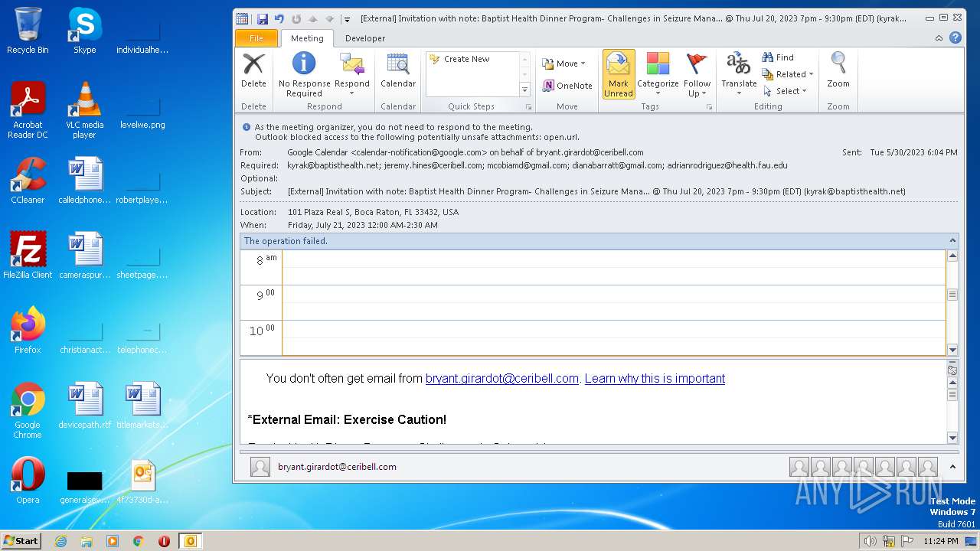Open the Move dropdown menu
This screenshot has height=551, width=980.
[564, 64]
